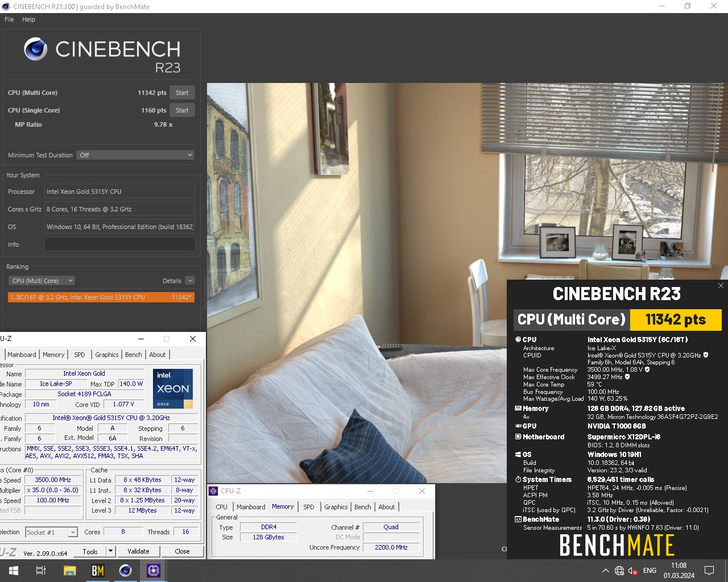Switch to CPU tab in bottom CPU-Z window

tap(221, 507)
